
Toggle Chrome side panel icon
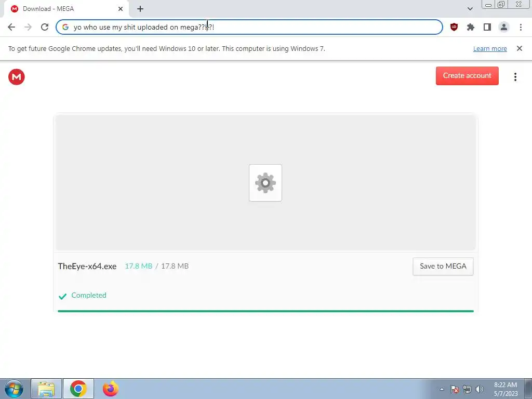487,27
